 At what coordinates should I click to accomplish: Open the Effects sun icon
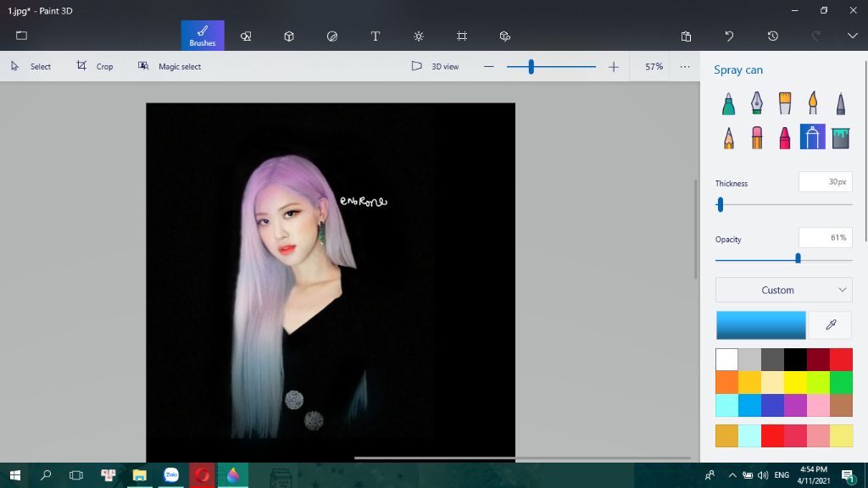pos(419,36)
